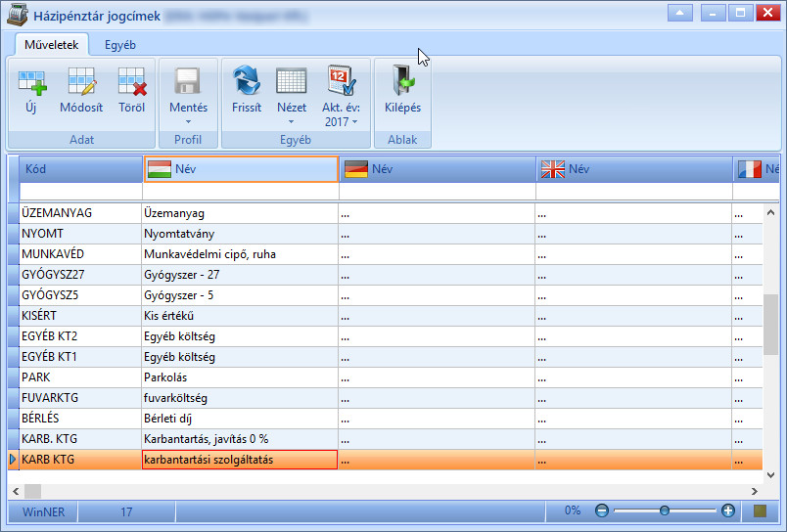Click the filter field under Kód column
The image size is (787, 532).
pos(81,192)
